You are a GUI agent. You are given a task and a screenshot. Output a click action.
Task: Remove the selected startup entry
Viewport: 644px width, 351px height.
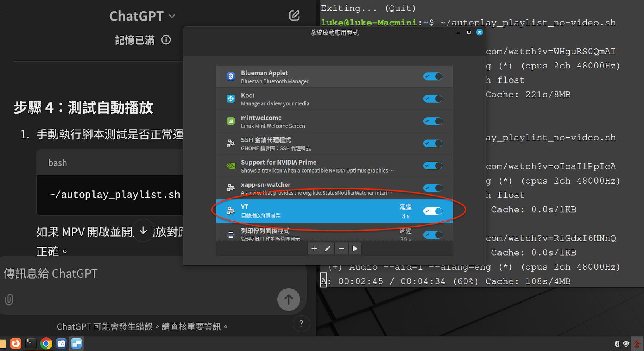341,249
